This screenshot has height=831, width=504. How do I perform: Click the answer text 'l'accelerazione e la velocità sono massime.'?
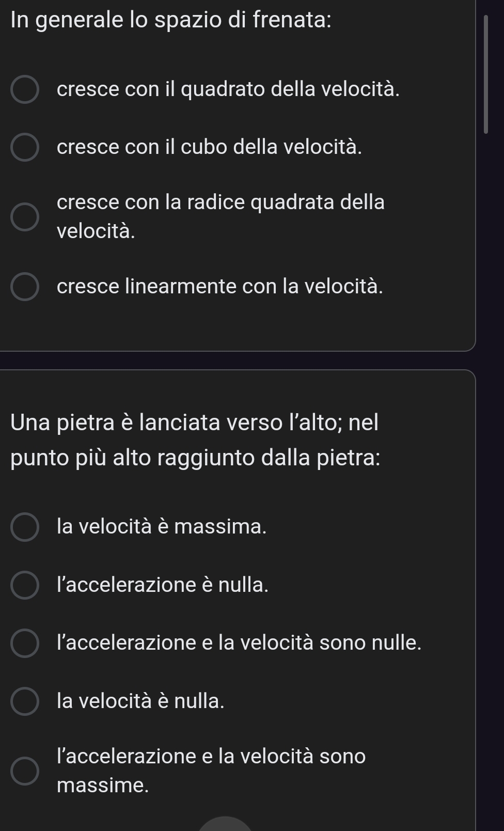click(211, 771)
